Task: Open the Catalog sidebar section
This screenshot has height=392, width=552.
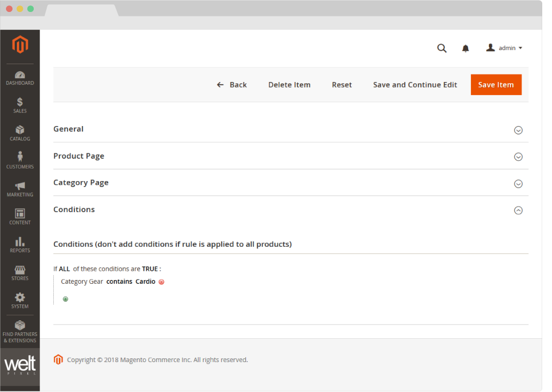Action: click(20, 133)
